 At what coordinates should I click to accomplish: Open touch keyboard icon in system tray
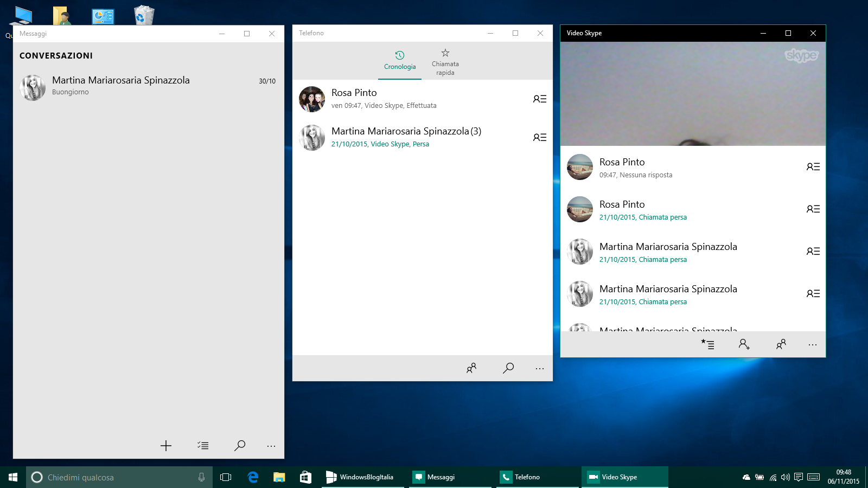(814, 477)
